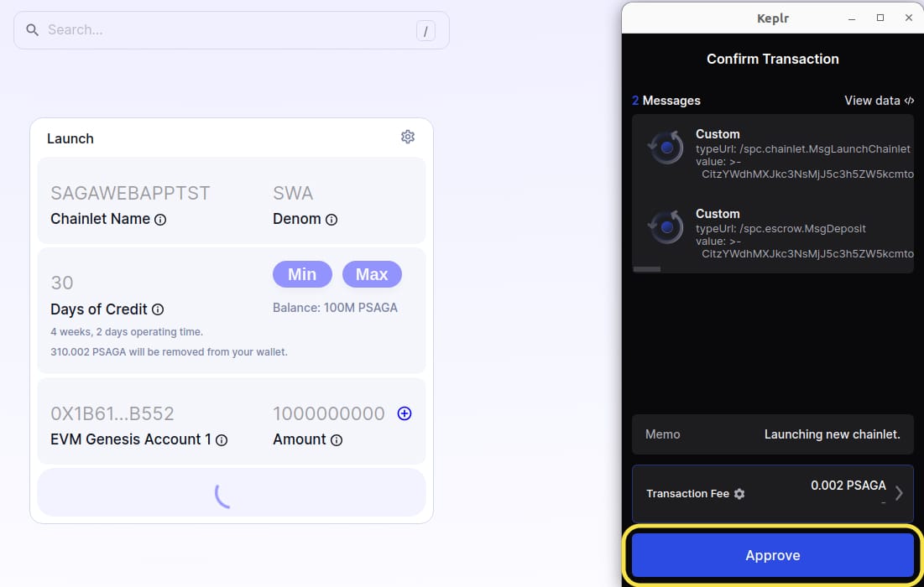
Task: Click the Amount info icon
Action: click(x=337, y=439)
